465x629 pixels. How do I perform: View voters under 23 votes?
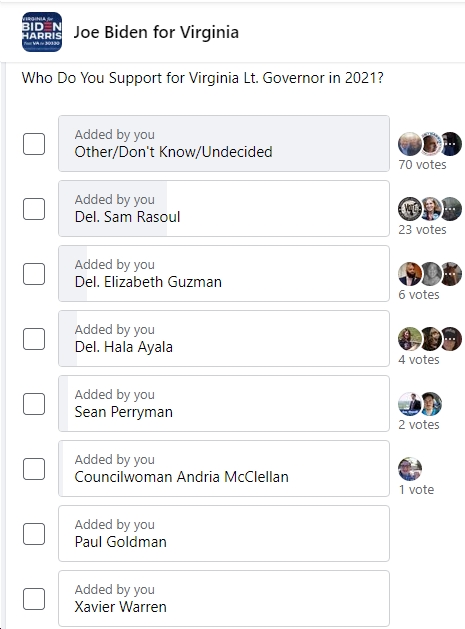coord(422,229)
